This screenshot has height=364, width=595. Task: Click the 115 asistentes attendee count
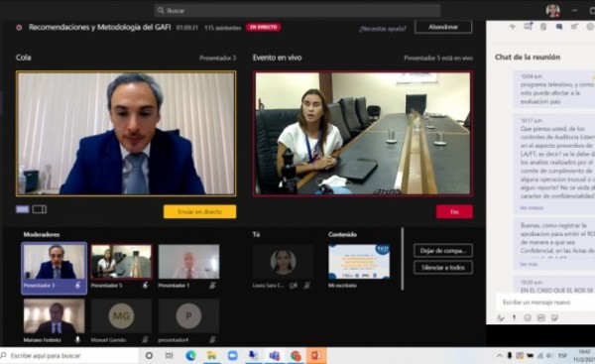[x=223, y=28]
